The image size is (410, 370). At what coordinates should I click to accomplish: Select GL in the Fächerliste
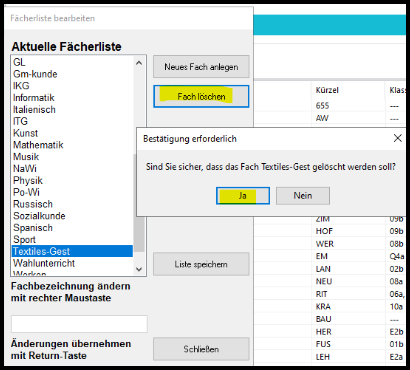[x=72, y=62]
